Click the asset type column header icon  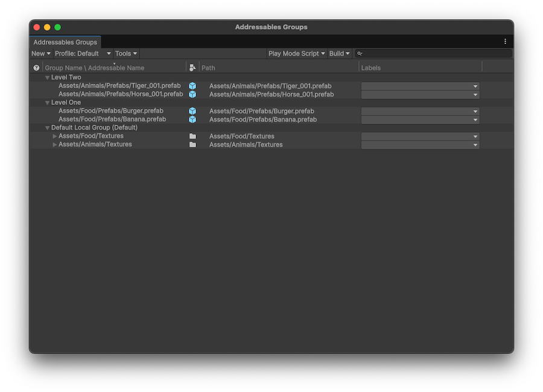[x=192, y=68]
